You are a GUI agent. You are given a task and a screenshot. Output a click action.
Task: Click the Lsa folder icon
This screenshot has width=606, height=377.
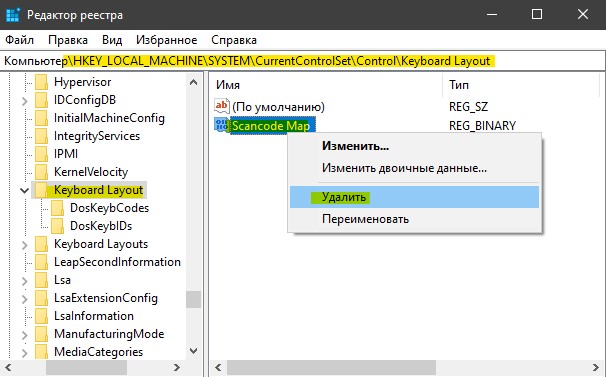(41, 280)
